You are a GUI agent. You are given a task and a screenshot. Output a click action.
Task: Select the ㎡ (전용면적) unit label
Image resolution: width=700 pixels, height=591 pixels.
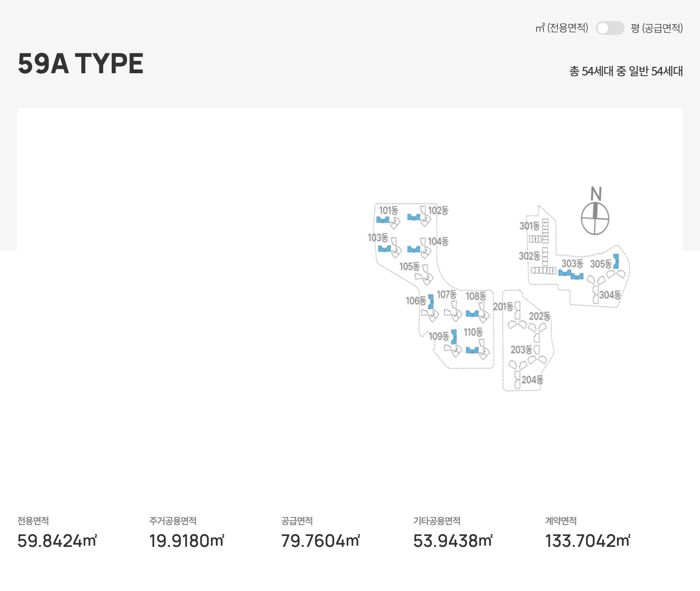pos(562,28)
